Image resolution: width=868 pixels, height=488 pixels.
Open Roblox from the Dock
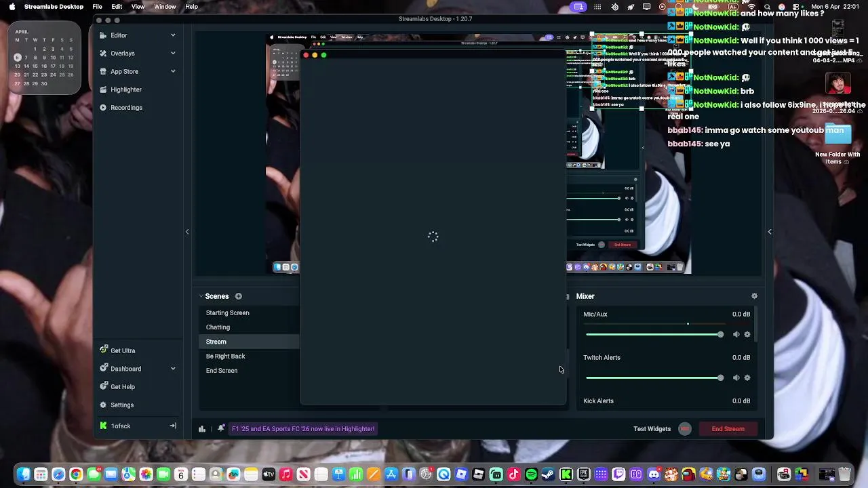click(x=478, y=474)
